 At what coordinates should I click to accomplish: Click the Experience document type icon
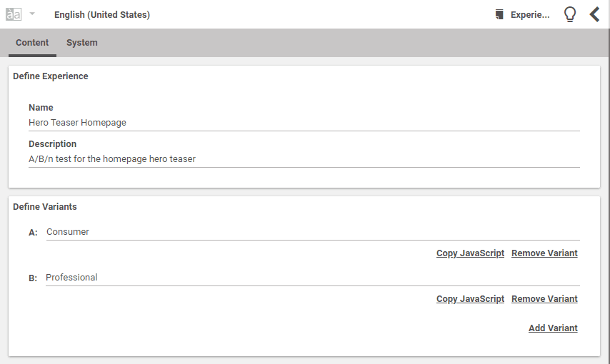click(x=499, y=14)
